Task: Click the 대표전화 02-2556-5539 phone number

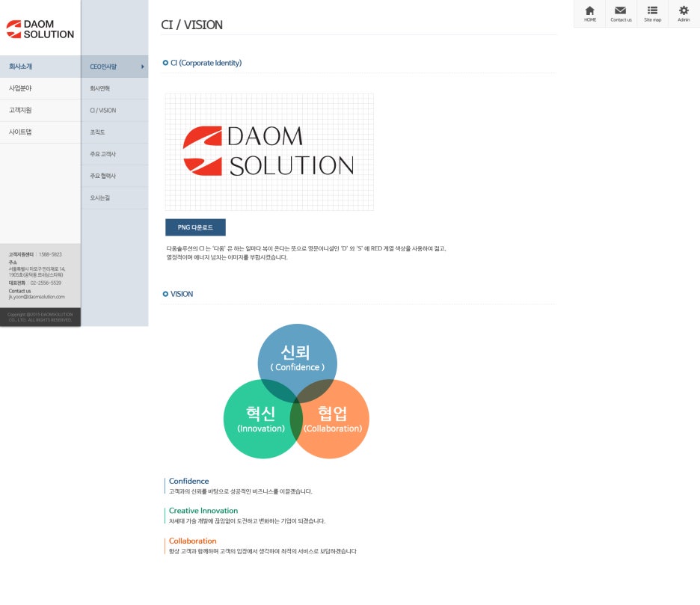Action: pyautogui.click(x=46, y=283)
